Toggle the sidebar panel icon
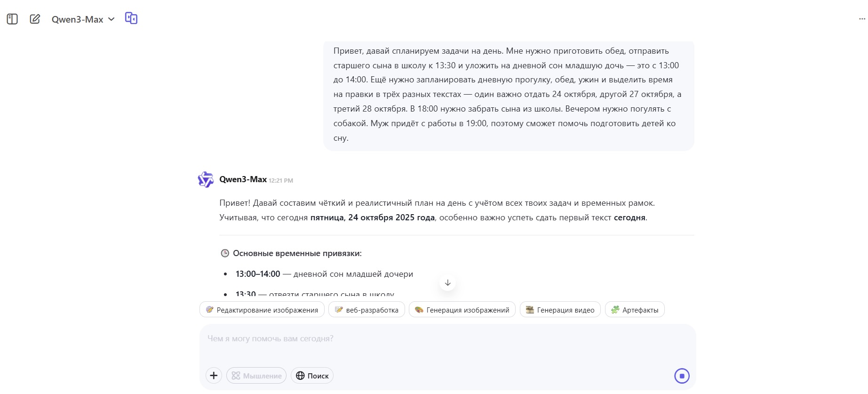Viewport: 868px width, 394px height. (12, 19)
